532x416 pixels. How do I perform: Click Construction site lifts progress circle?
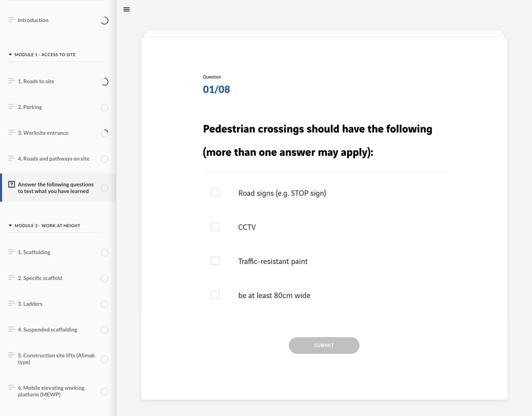(x=104, y=359)
